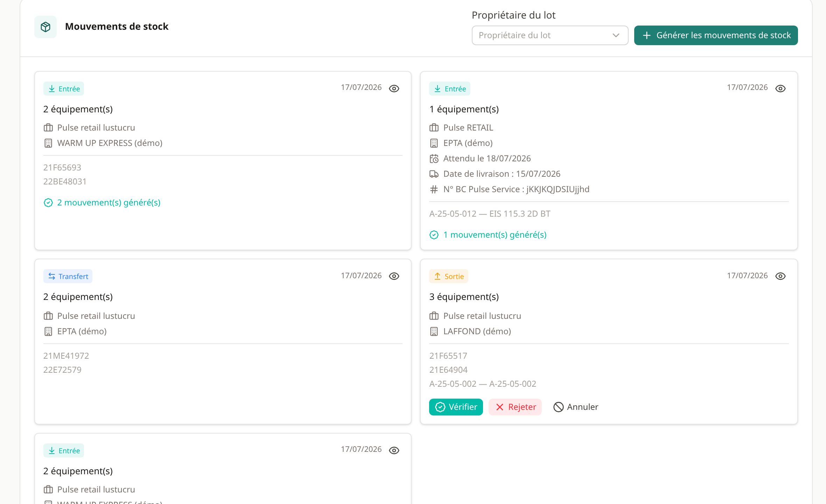The image size is (826, 504).
Task: Click the Transfert badge
Action: pos(68,276)
